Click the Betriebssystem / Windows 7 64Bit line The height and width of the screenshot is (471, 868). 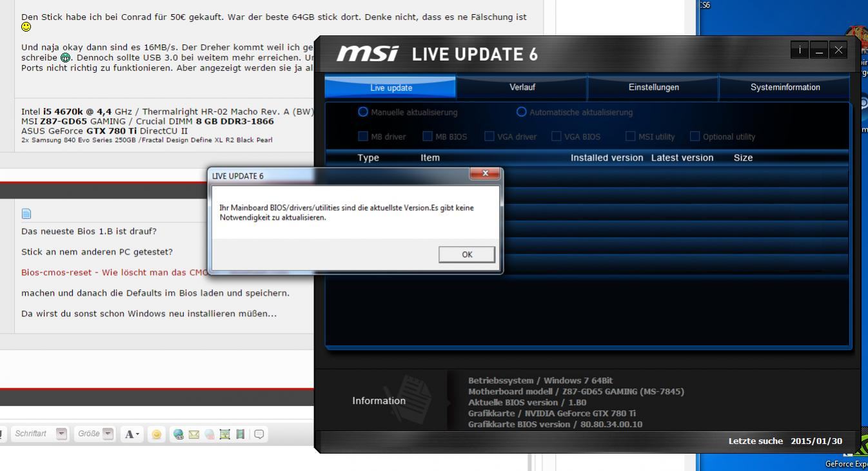(x=540, y=380)
